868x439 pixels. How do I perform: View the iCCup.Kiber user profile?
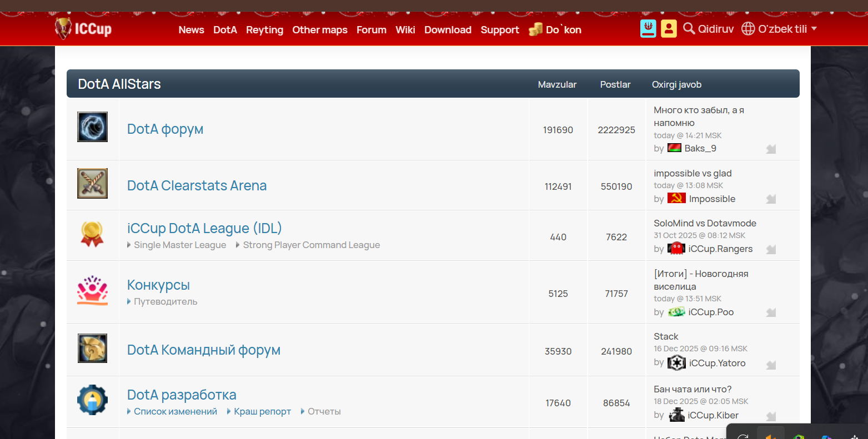click(713, 415)
